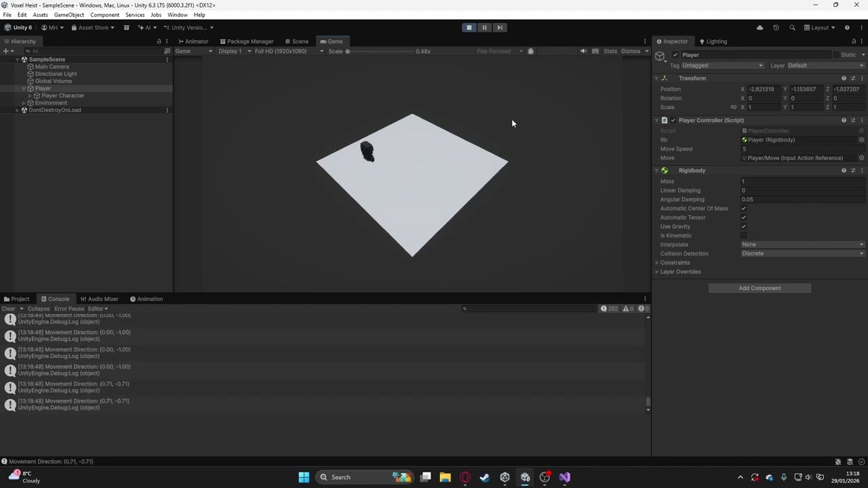
Task: Toggle shortcuts keyboard icon in Game view
Action: (x=595, y=51)
